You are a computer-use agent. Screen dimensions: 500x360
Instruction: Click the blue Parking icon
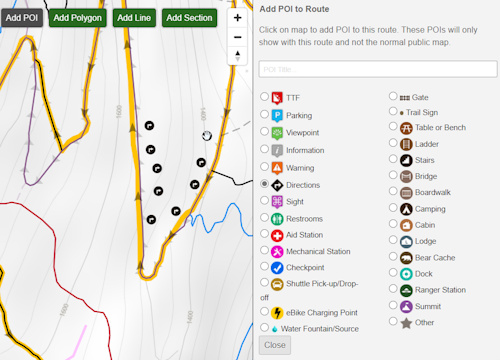pos(277,116)
